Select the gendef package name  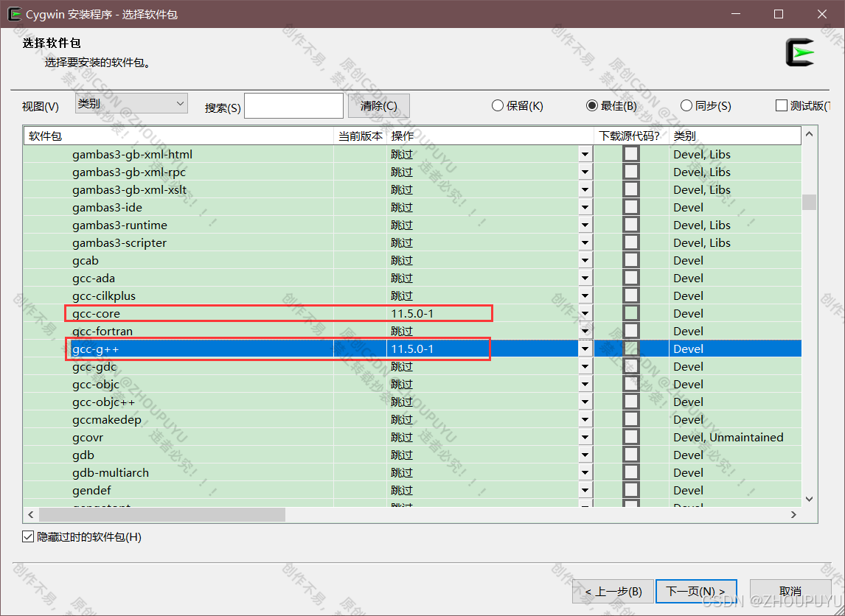[x=91, y=491]
